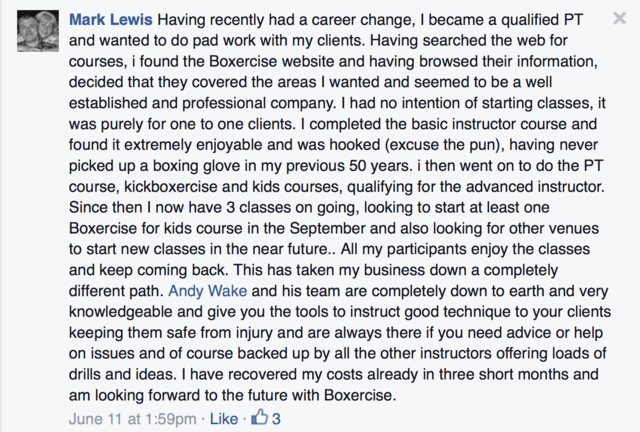
Task: Follow the Andy Wake tagged link
Action: pos(208,291)
